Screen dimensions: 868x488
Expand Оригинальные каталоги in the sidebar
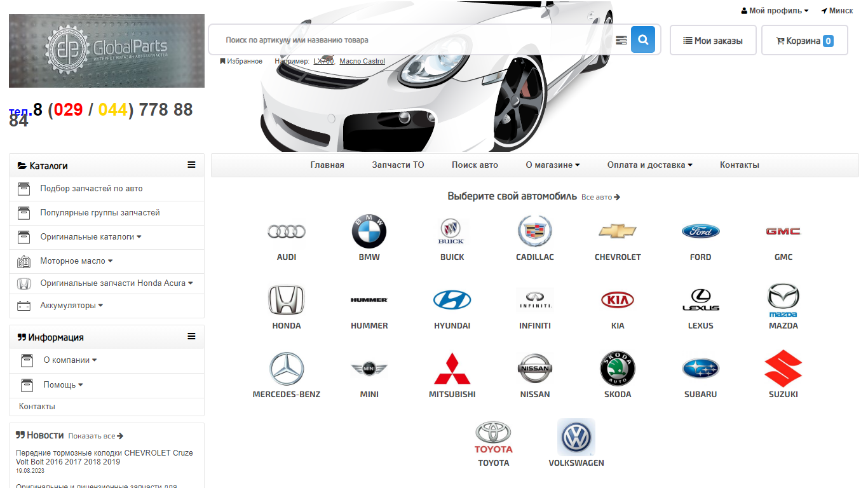(x=91, y=237)
